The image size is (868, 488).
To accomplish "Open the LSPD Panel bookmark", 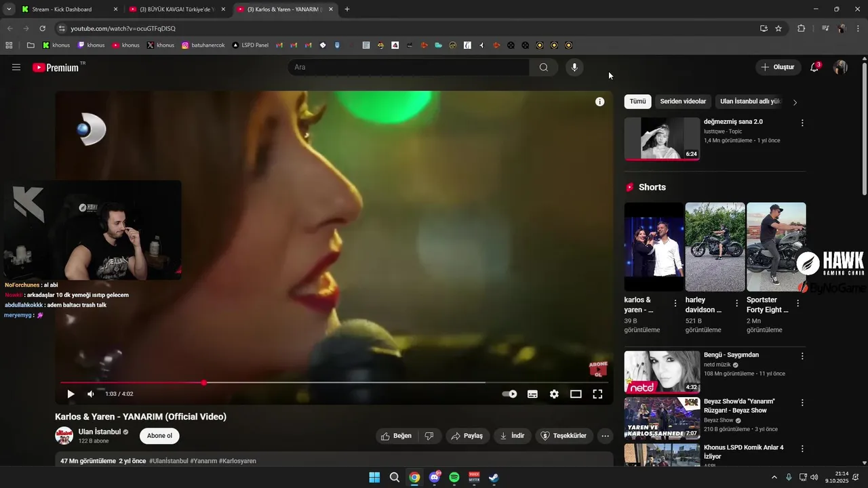I will 250,45.
